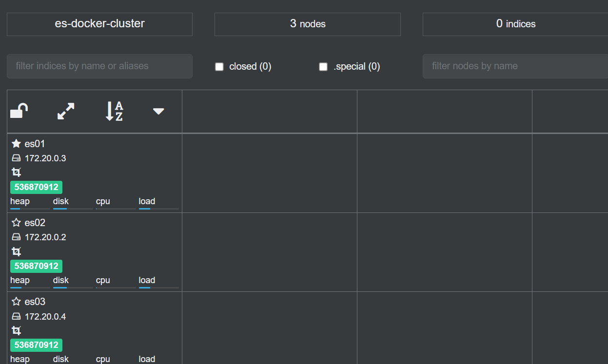Click the heap usage bar for es01

pos(30,208)
